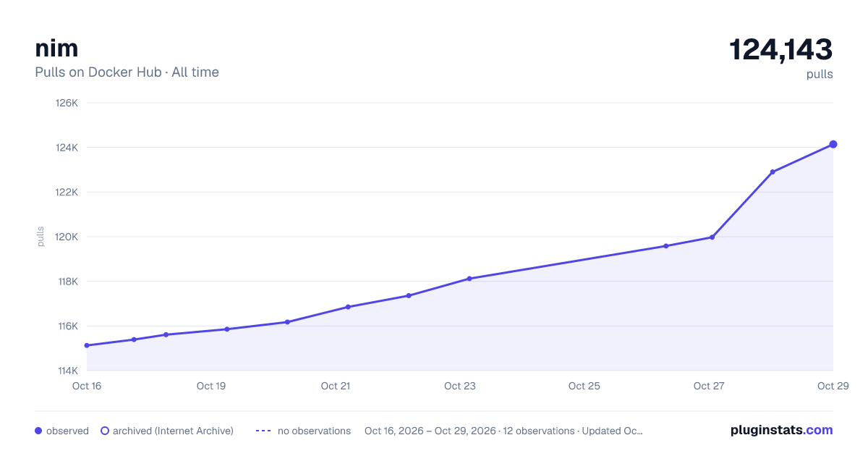Click the data point near 116.2K on Oct 20

[x=287, y=322]
